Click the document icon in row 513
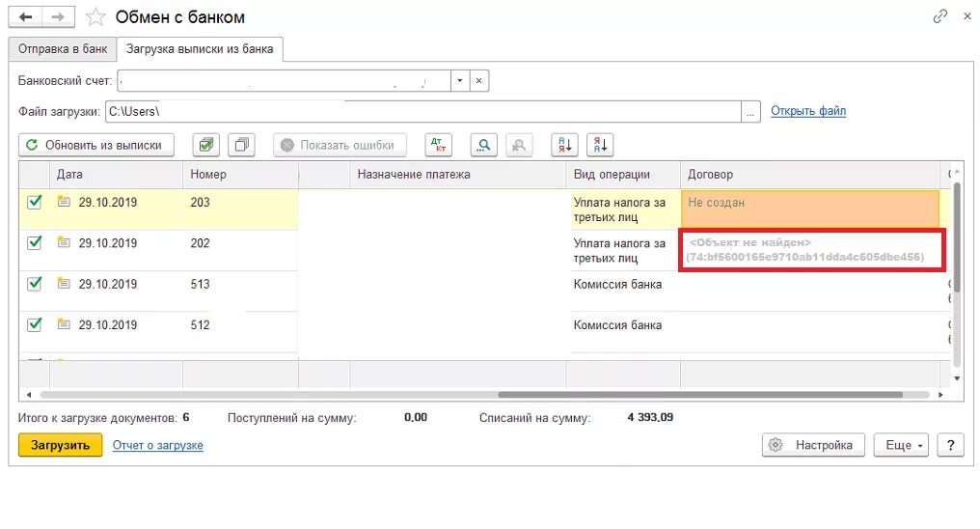The width and height of the screenshot is (980, 529). pos(63,283)
